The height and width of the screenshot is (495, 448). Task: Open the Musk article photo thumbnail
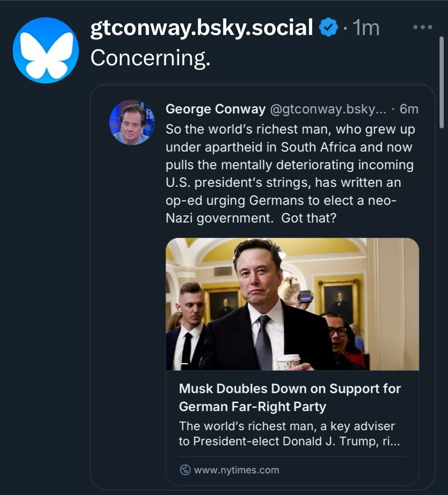(292, 304)
